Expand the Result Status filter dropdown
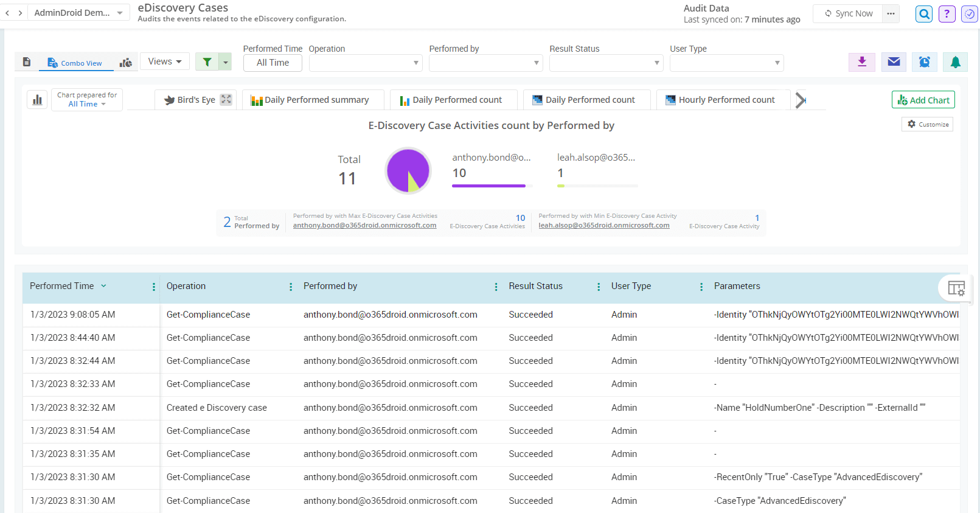The image size is (980, 513). coord(606,63)
